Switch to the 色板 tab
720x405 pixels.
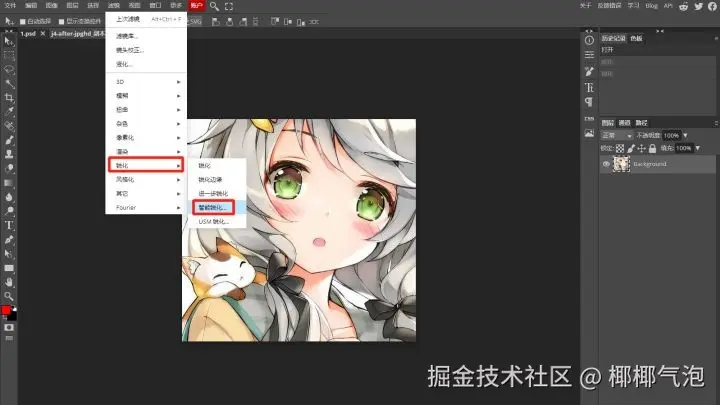click(x=636, y=39)
